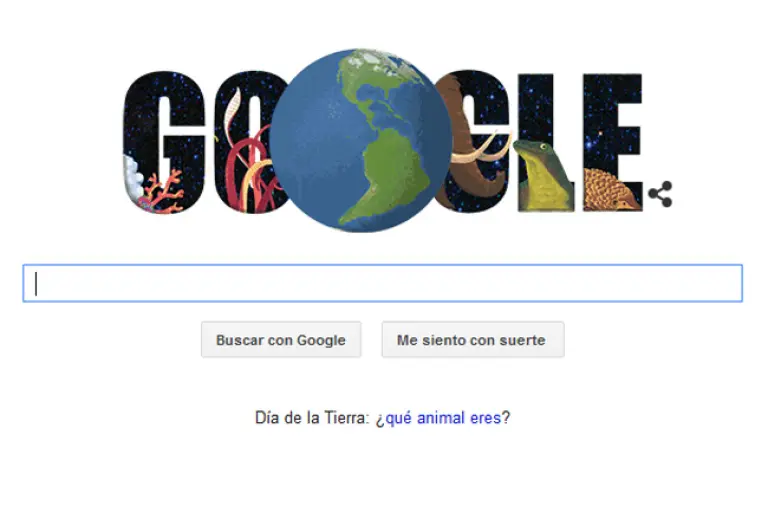Viewport: 768px width, 512px height.
Task: Focus the Google search input field
Action: [383, 283]
